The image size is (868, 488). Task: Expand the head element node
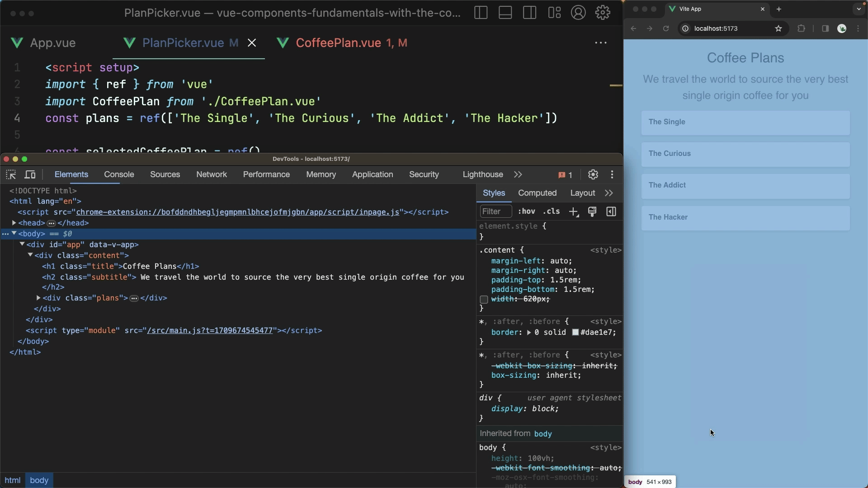click(14, 223)
